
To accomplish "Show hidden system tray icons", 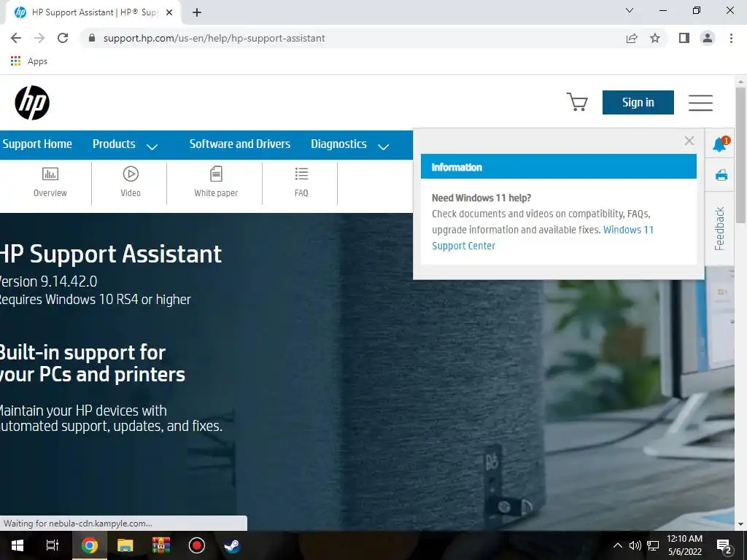I will pos(617,545).
